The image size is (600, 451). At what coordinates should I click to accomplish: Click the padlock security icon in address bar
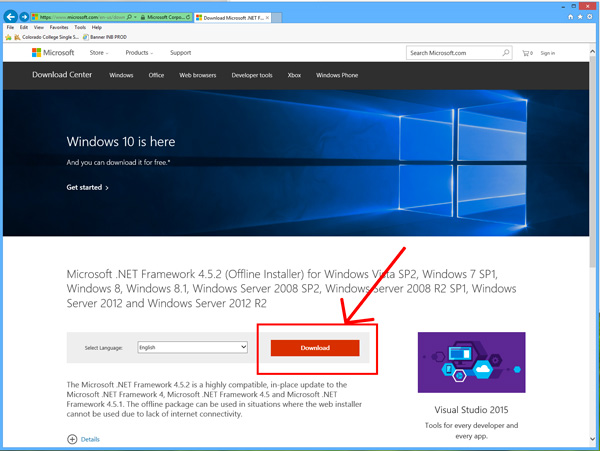pyautogui.click(x=143, y=17)
